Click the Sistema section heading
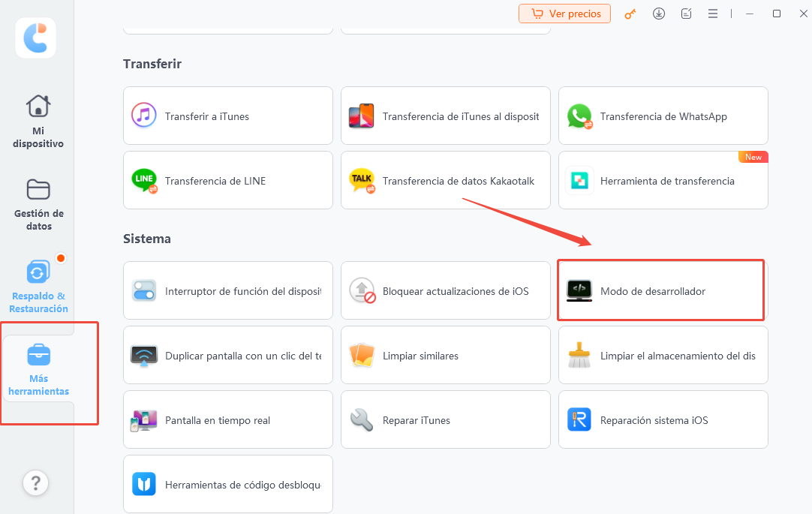This screenshot has height=514, width=812. [146, 239]
